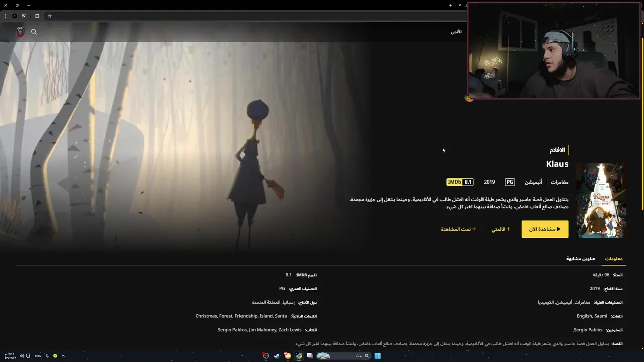Open the browser media control icon
644x362 pixels.
pyautogui.click(x=23, y=16)
